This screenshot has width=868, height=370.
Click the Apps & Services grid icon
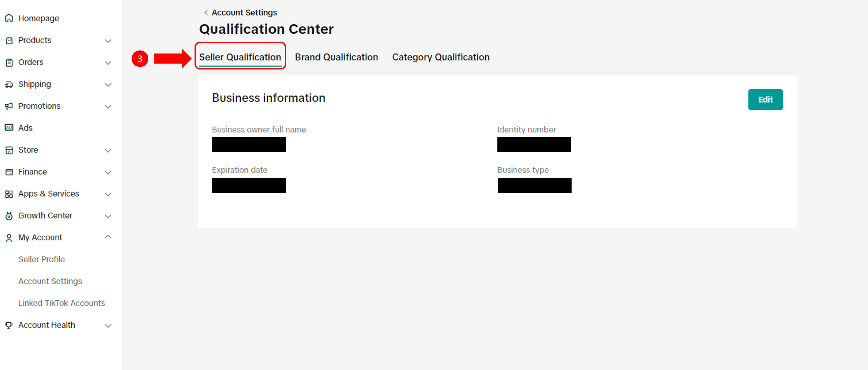click(x=9, y=194)
